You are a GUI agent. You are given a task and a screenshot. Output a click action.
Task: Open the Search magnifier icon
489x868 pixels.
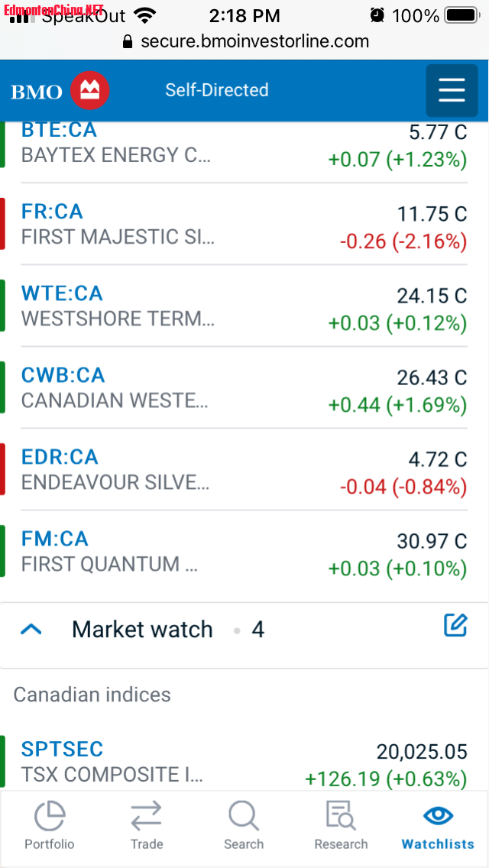[x=244, y=815]
